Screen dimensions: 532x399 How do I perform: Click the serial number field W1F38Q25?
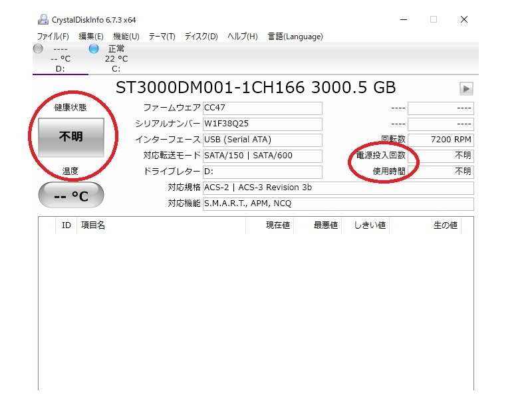(263, 124)
